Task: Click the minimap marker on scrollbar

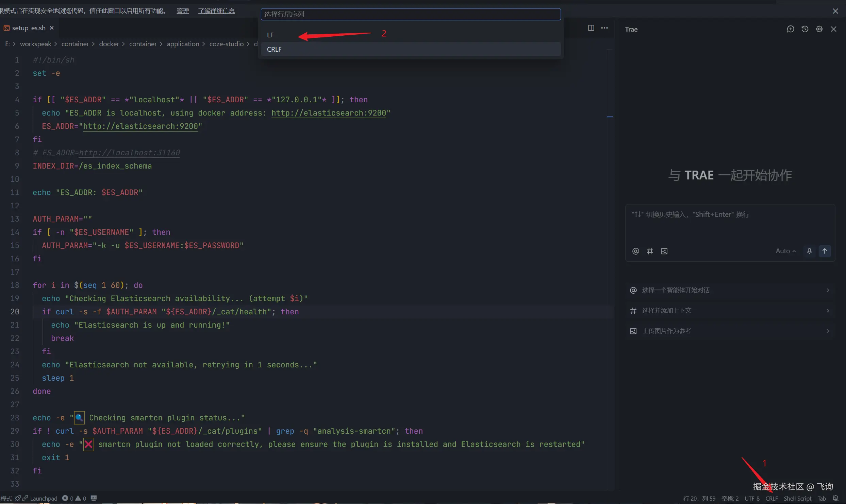Action: (x=610, y=117)
